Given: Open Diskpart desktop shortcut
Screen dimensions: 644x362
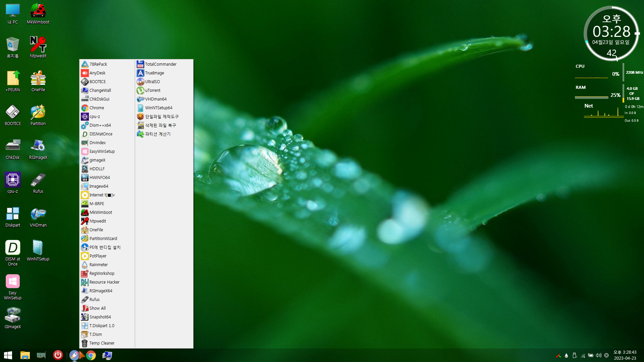Looking at the screenshot, I should 13,217.
